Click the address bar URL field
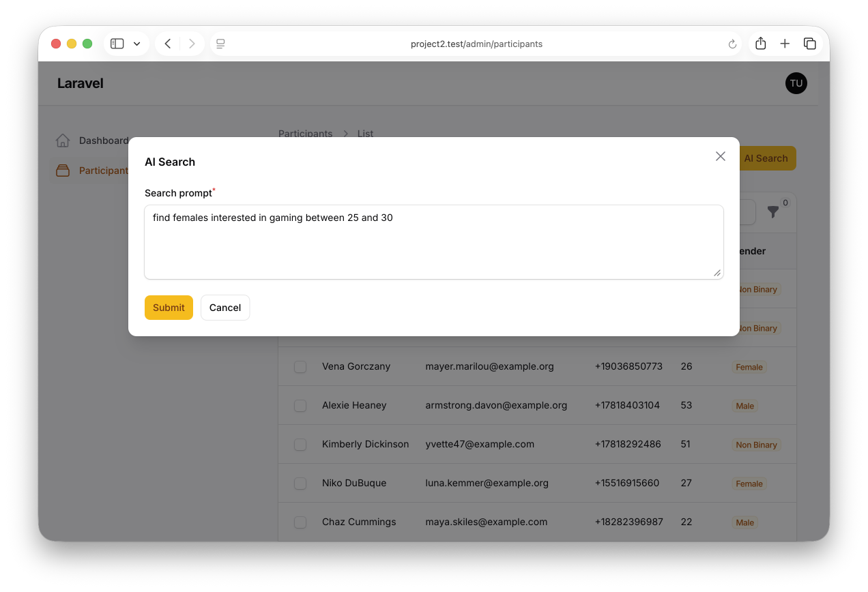 pyautogui.click(x=476, y=44)
